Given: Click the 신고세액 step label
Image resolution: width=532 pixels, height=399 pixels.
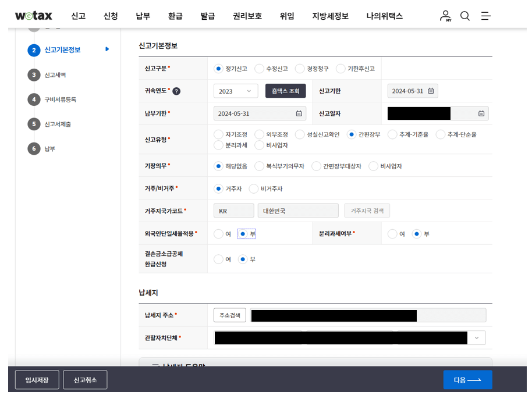Looking at the screenshot, I should (x=55, y=75).
